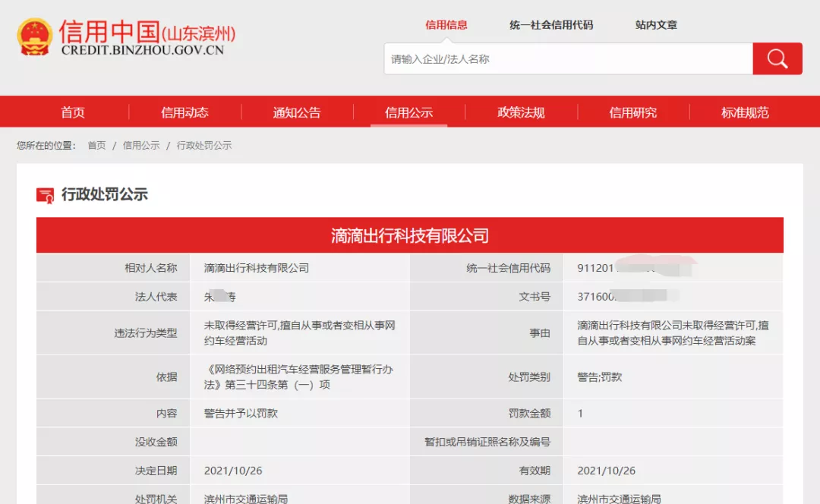Viewport: 820px width, 504px height.
Task: Click the red 滴滴出行科技有限公司 table header
Action: pyautogui.click(x=409, y=235)
